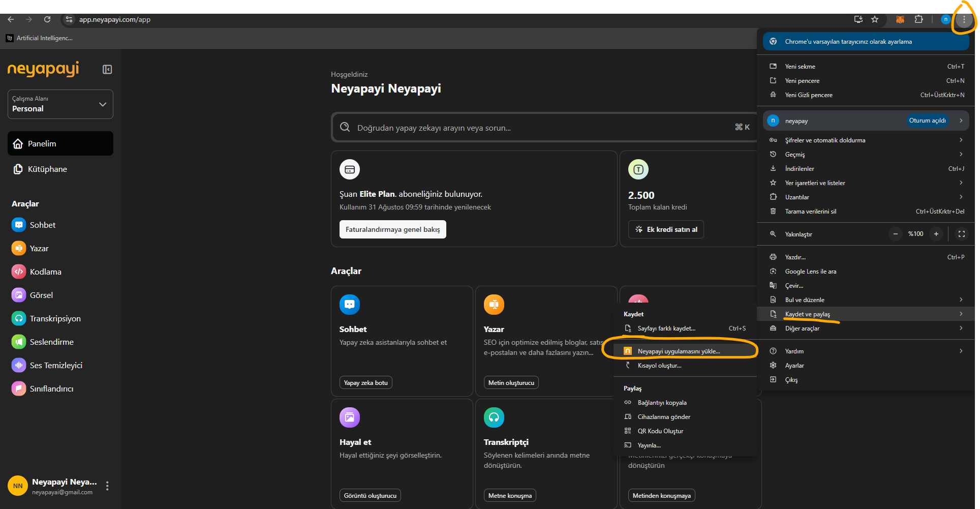
Task: Expand Şifreler ve otomatik doldurma submenu
Action: click(x=866, y=140)
